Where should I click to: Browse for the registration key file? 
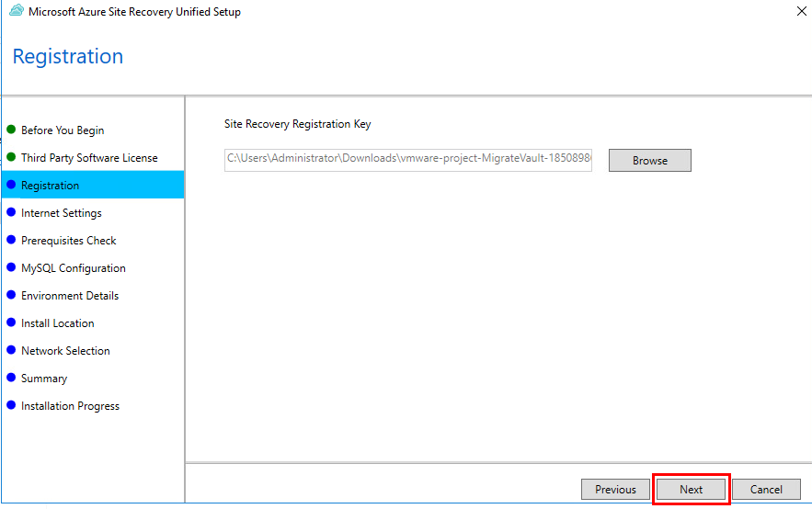(649, 161)
